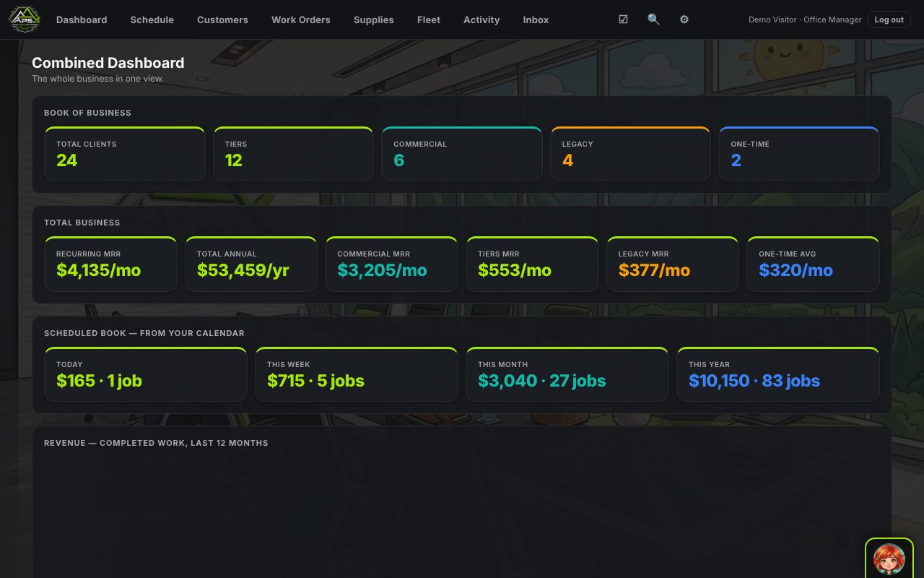Image resolution: width=924 pixels, height=578 pixels.
Task: Click the Recurring MRR $4,135/mo card
Action: coord(110,264)
